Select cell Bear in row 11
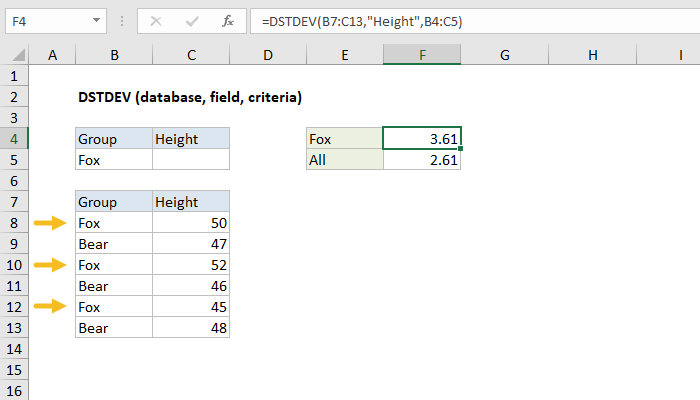 [x=114, y=285]
